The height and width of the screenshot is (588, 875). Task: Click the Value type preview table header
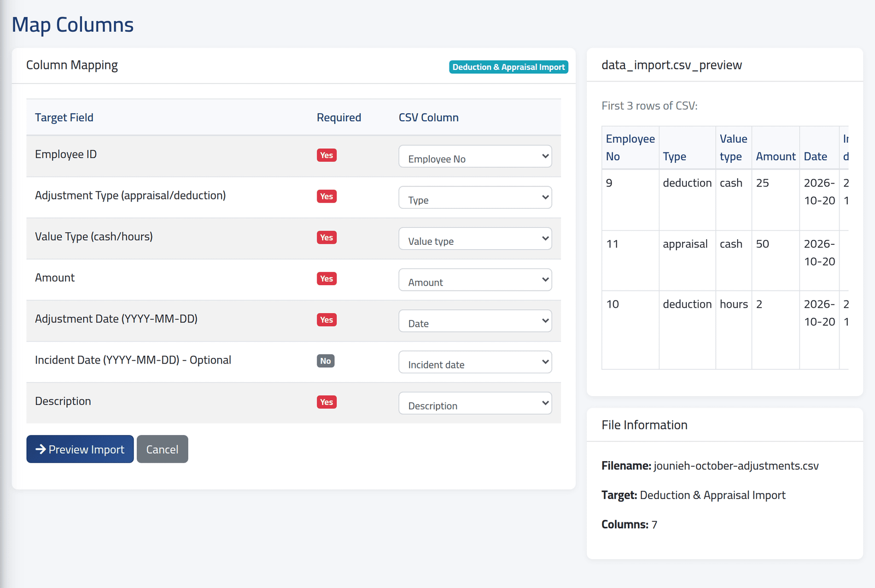coord(733,148)
